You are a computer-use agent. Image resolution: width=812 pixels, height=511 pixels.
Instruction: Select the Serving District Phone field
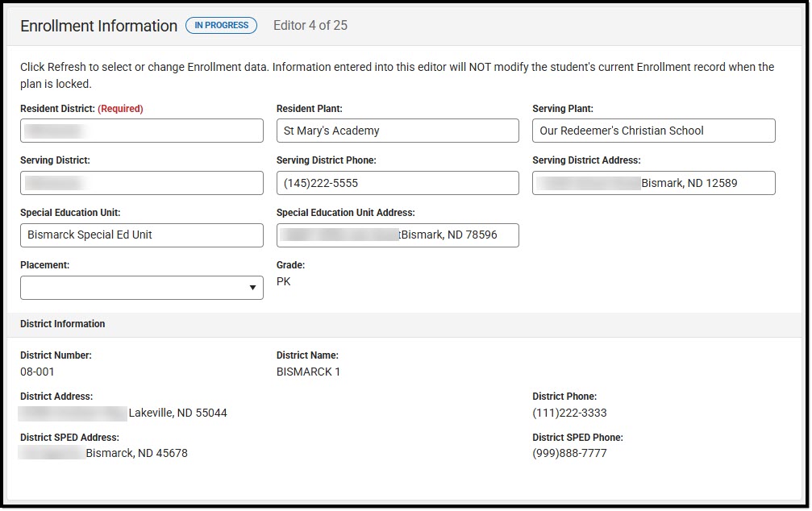point(397,183)
